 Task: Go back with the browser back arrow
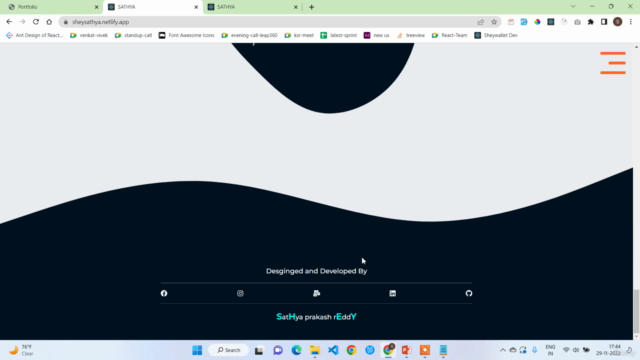point(9,22)
